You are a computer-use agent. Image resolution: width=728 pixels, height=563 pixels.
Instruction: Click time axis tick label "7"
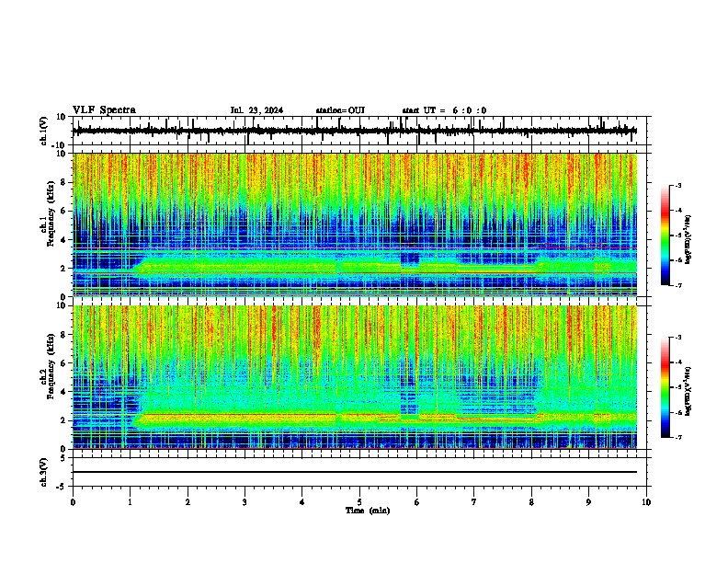(x=474, y=502)
